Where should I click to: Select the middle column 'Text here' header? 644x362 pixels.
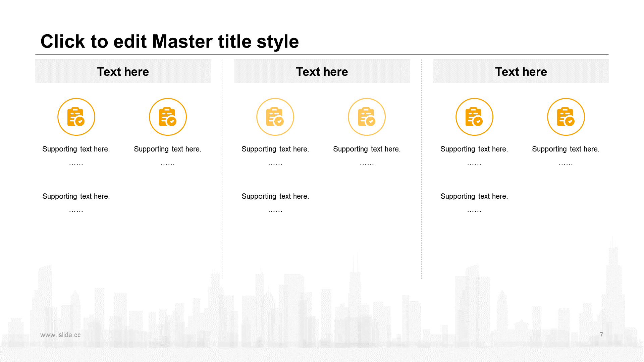click(x=322, y=71)
